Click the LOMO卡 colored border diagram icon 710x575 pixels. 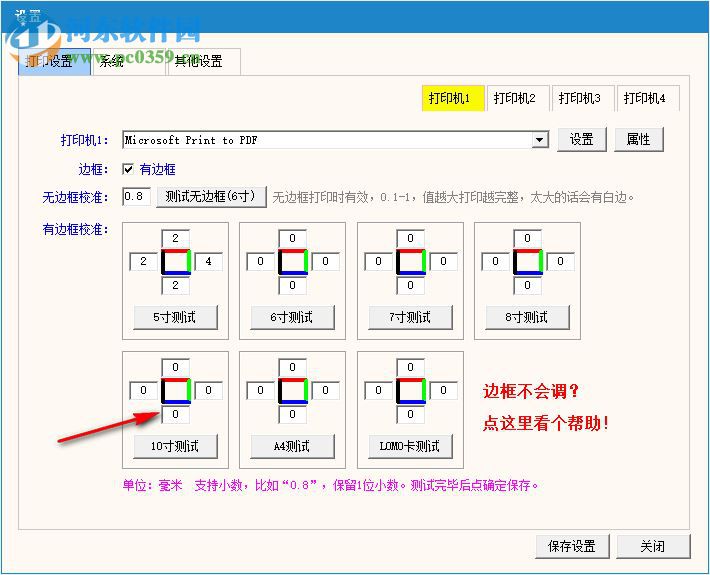(x=411, y=391)
